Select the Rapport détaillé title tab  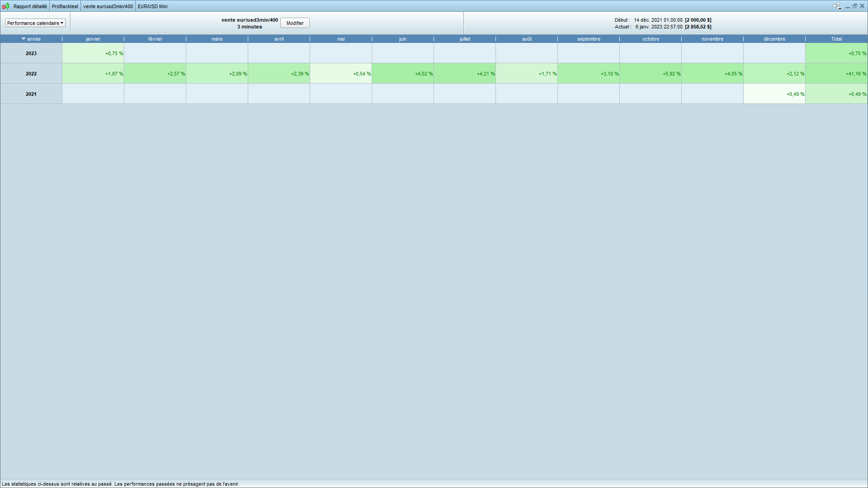(x=30, y=6)
